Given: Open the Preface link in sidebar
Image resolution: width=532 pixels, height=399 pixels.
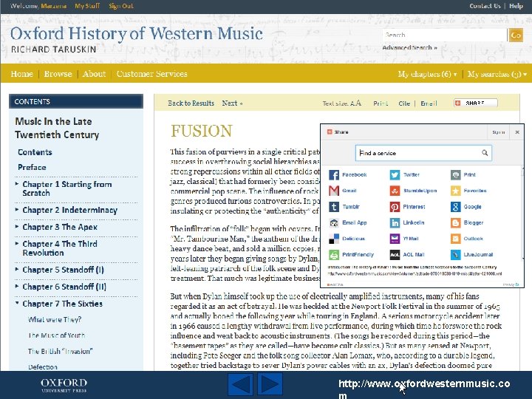Looking at the screenshot, I should click(32, 167).
